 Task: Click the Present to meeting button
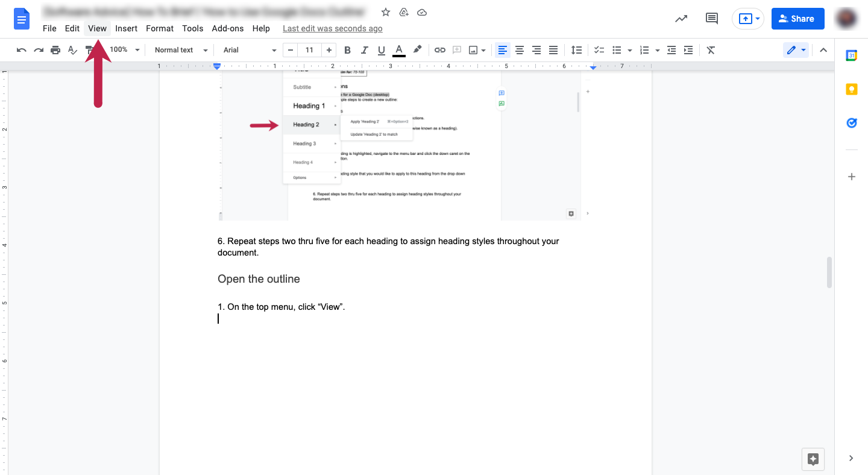point(748,19)
